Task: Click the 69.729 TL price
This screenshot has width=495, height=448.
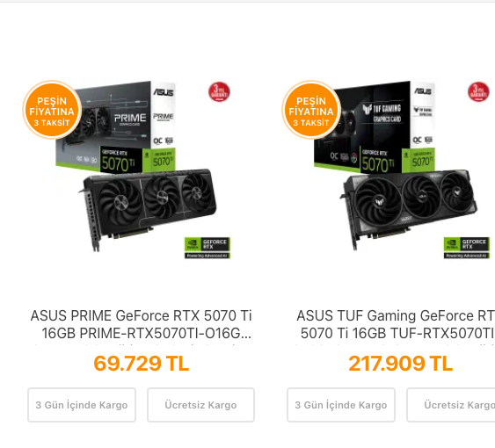Action: point(141,363)
